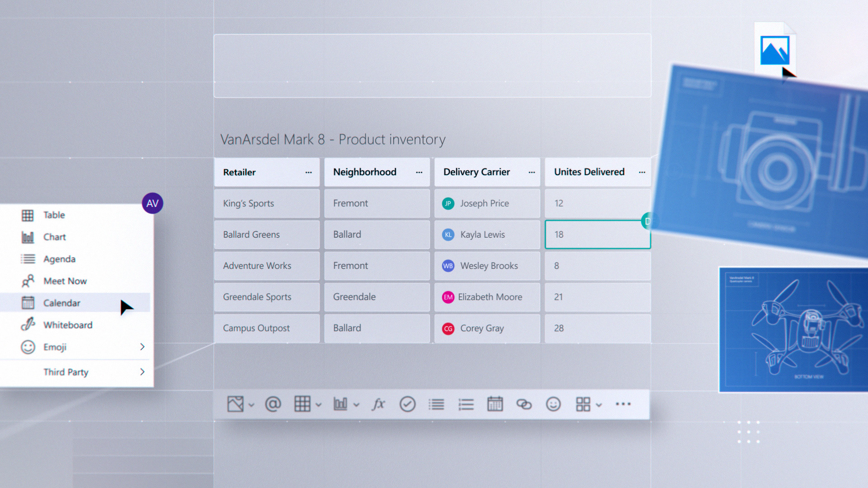Viewport: 868px width, 488px height.
Task: Click the bulleted list icon
Action: pyautogui.click(x=436, y=404)
